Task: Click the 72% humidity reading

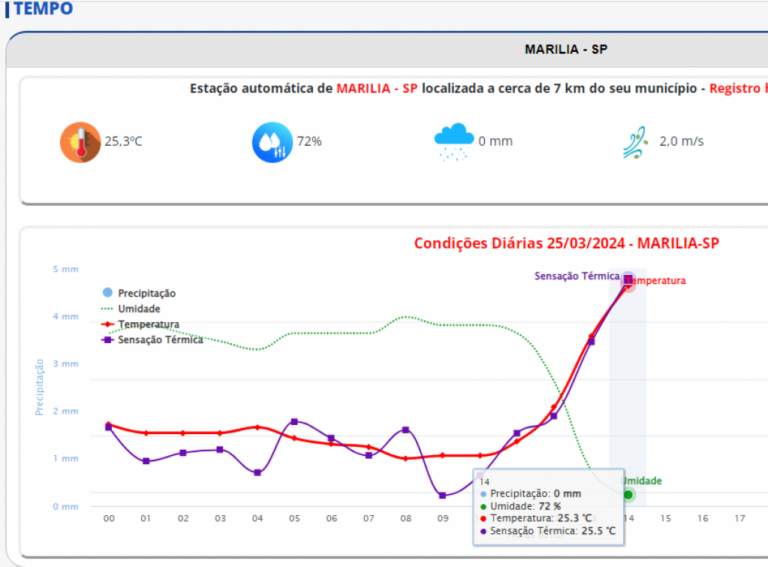Action: pos(309,142)
